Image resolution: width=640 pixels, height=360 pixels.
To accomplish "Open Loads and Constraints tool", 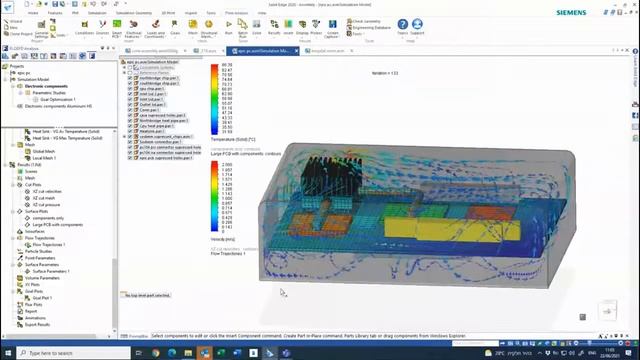I will [155, 29].
